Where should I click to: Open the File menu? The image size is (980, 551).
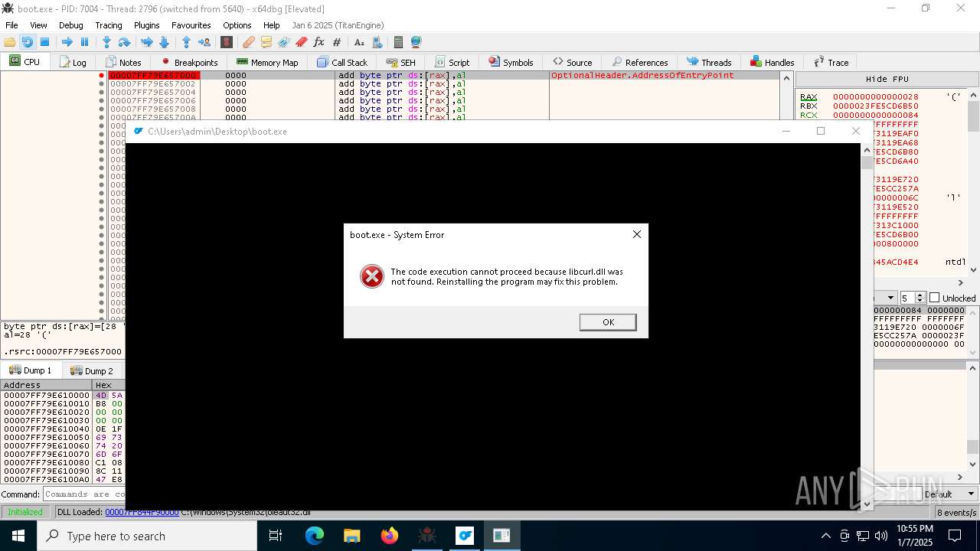point(11,25)
